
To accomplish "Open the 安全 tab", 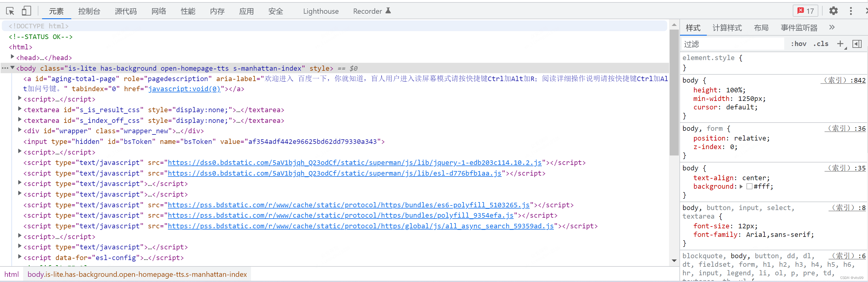I will tap(276, 11).
